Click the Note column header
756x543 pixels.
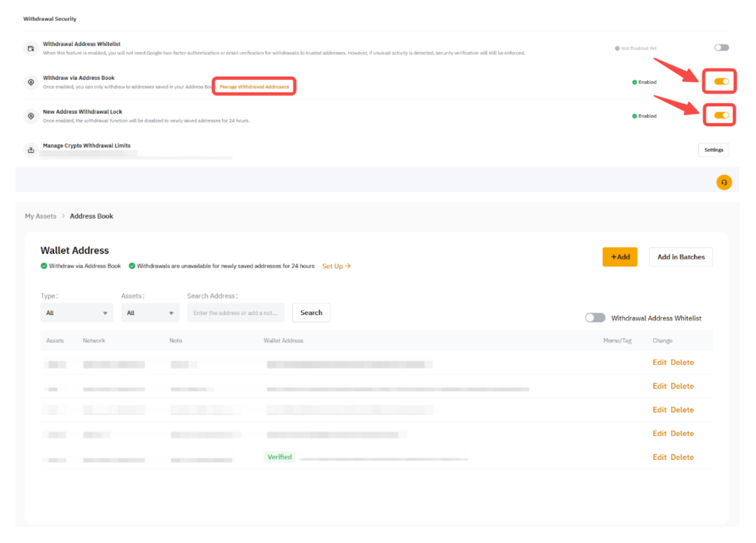pos(176,341)
